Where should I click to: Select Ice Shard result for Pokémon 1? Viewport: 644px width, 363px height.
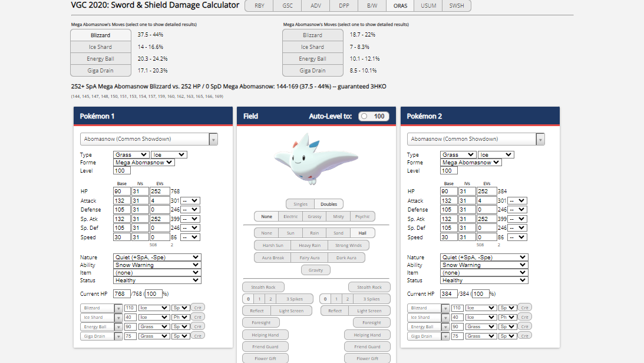[101, 47]
